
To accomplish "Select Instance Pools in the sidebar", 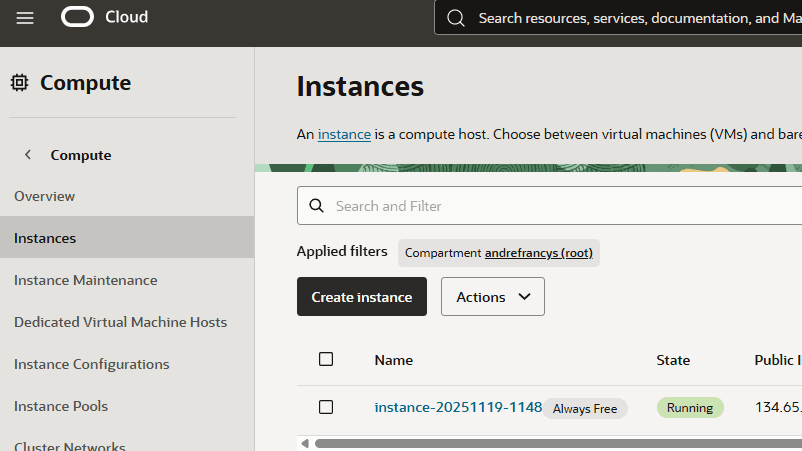I will pyautogui.click(x=61, y=406).
